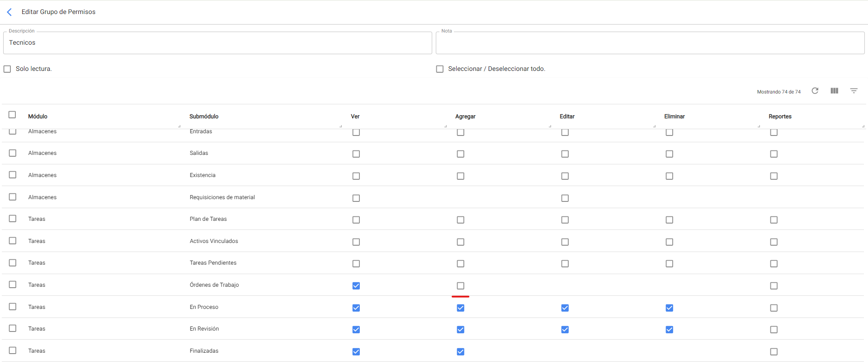The width and height of the screenshot is (868, 364).
Task: Uncheck Eliminar for En Proceso
Action: (669, 308)
